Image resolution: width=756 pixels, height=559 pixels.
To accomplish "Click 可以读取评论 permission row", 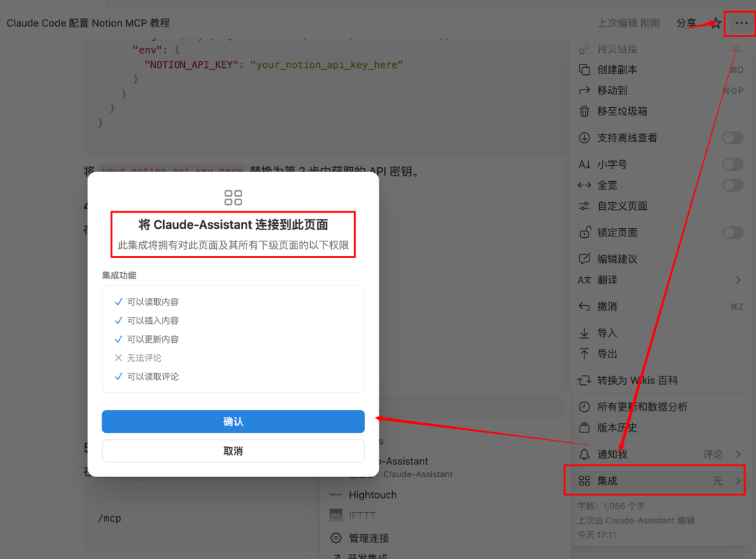I will pos(146,376).
